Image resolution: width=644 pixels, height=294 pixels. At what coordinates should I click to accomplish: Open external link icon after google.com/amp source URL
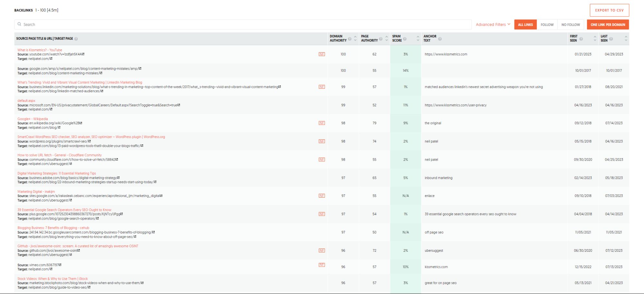140,68
